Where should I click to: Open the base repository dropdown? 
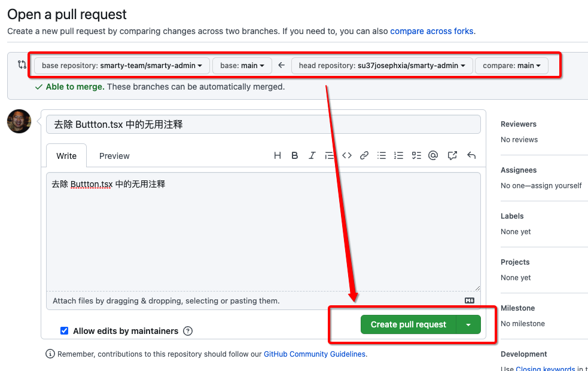[x=122, y=66]
